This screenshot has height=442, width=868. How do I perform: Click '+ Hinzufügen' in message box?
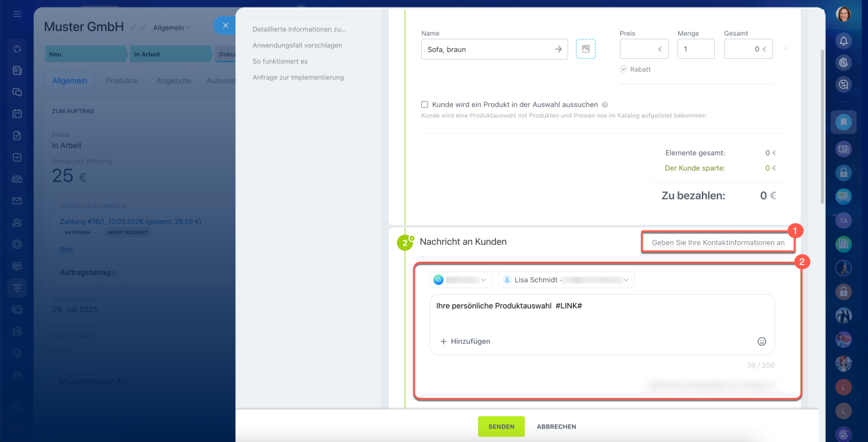(x=465, y=342)
